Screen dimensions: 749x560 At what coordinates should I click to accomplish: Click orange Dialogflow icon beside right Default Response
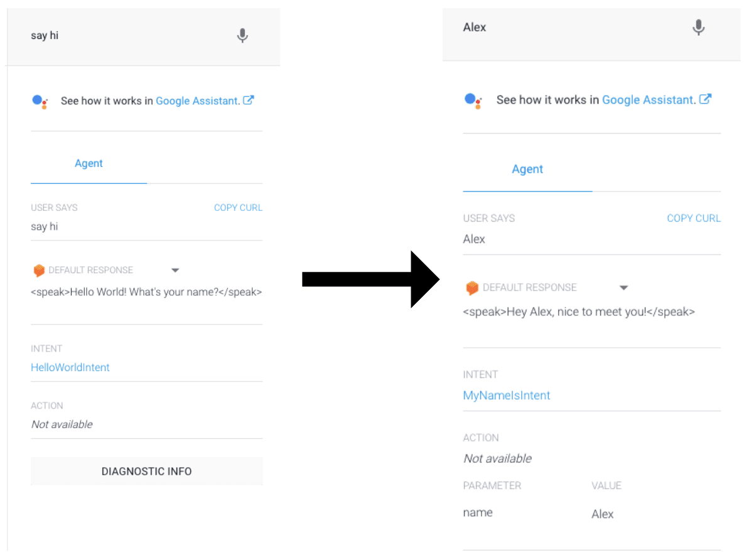[x=472, y=288]
